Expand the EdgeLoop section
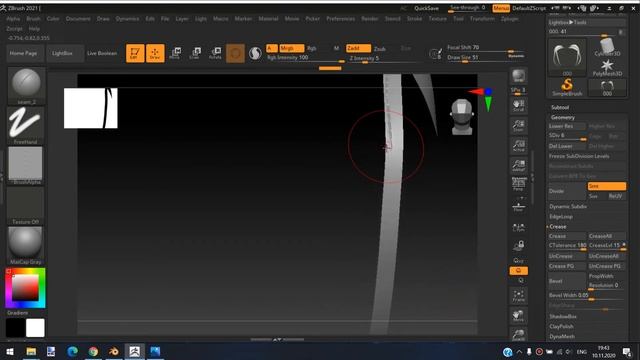Viewport: 640px width, 360px height. point(561,216)
